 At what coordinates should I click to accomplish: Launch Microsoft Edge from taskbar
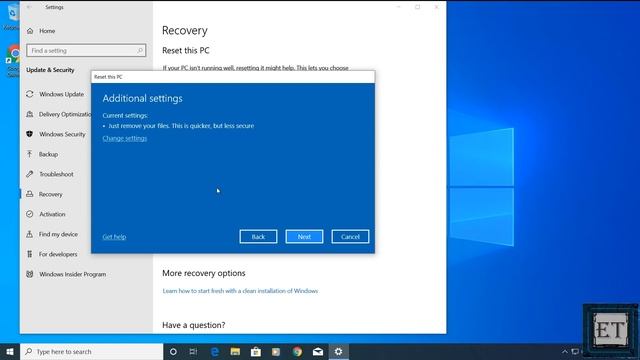(215, 352)
